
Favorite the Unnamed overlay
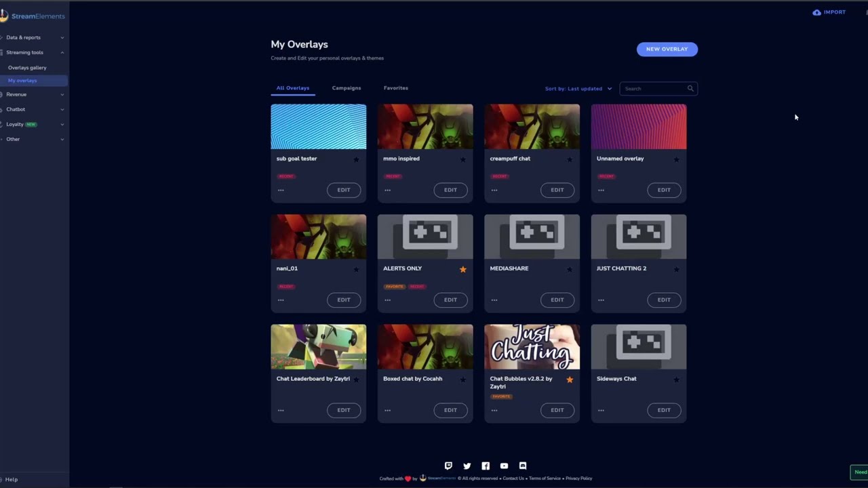click(x=676, y=159)
